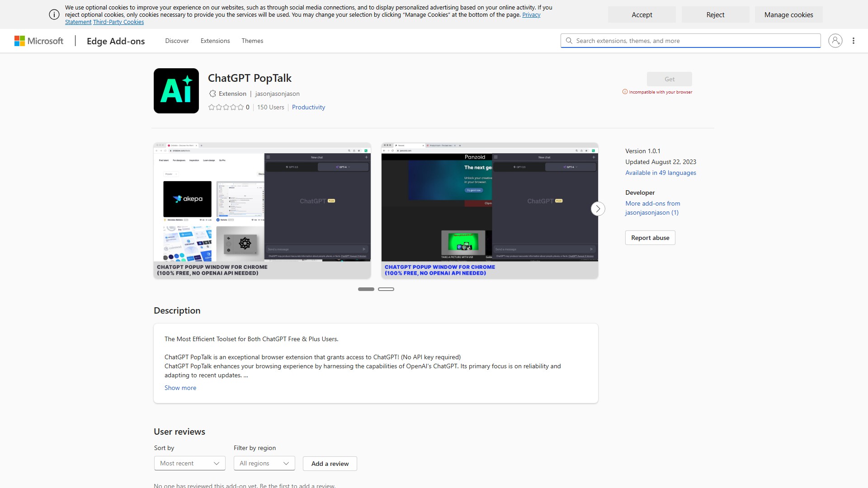The image size is (868, 488).
Task: Click the Report abuse button
Action: coord(650,238)
